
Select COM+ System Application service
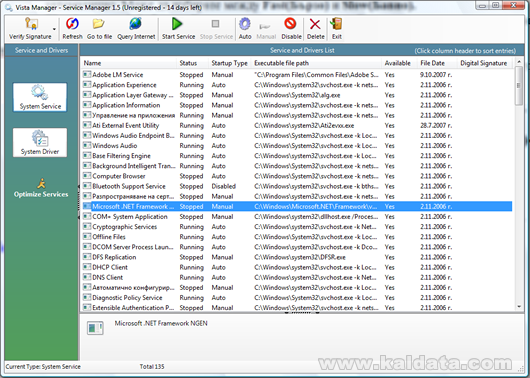click(297, 217)
